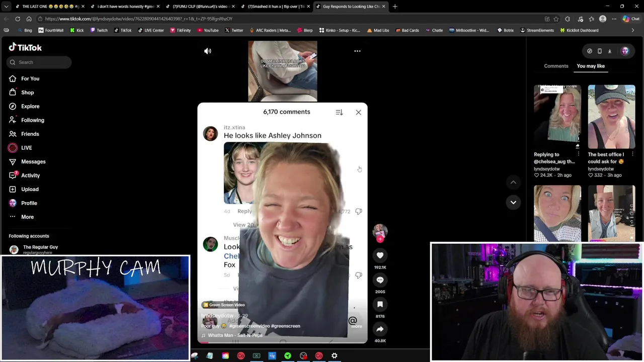Click the phone app icon in the top pill
644x362 pixels.
pyautogui.click(x=599, y=51)
